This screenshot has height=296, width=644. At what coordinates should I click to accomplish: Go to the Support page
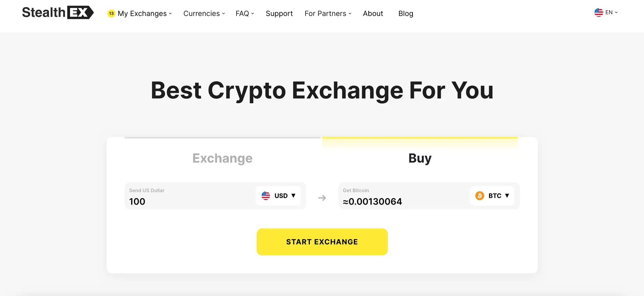point(279,13)
